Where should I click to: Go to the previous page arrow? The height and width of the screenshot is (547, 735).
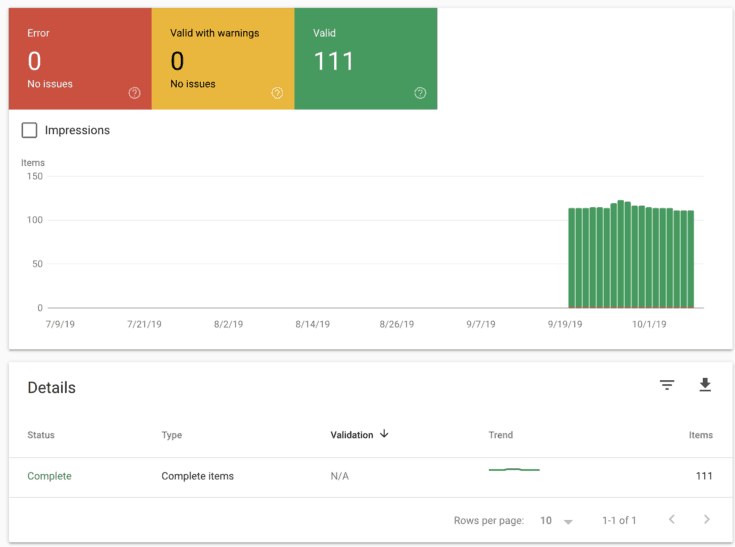[671, 520]
